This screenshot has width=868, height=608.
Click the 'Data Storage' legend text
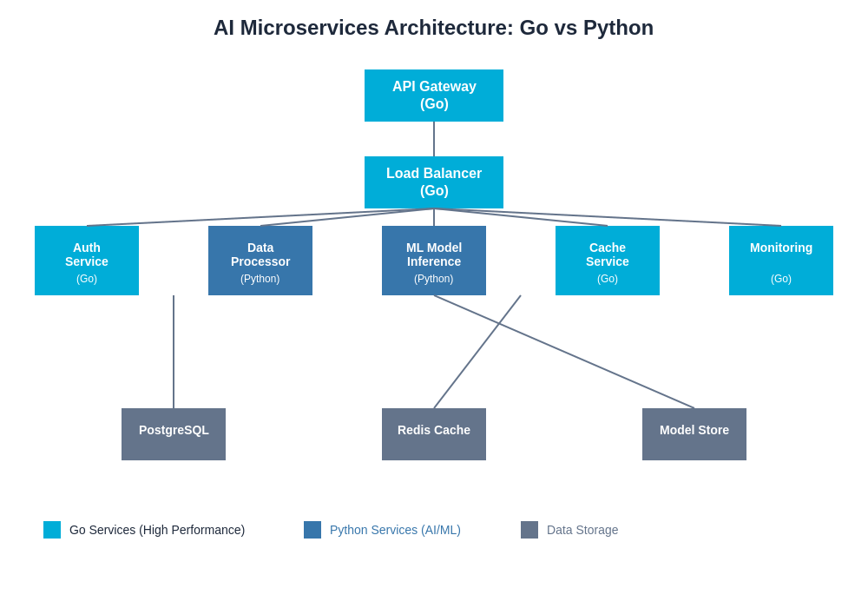[x=582, y=530]
